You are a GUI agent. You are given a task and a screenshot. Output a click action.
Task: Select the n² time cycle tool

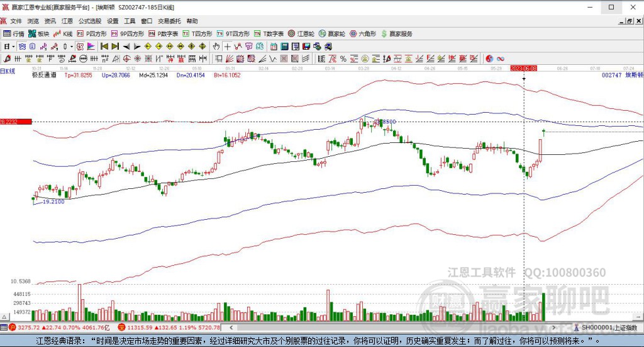(x=105, y=59)
